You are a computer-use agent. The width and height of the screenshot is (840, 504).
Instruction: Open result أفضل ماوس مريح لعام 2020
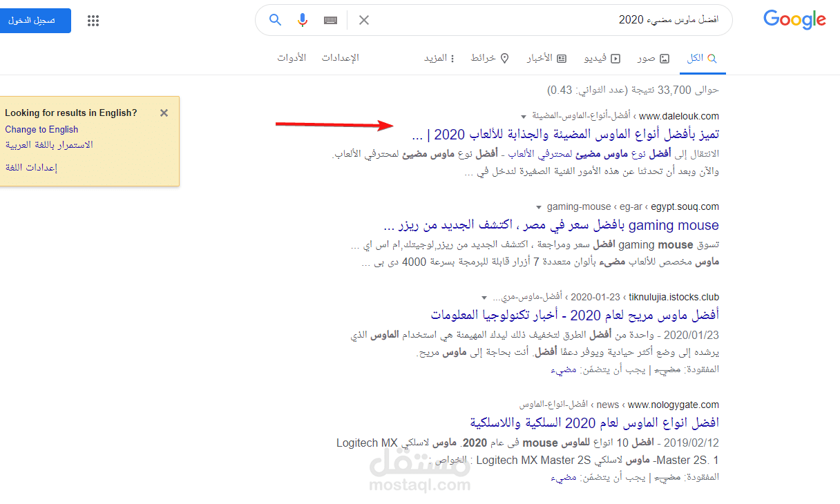575,315
